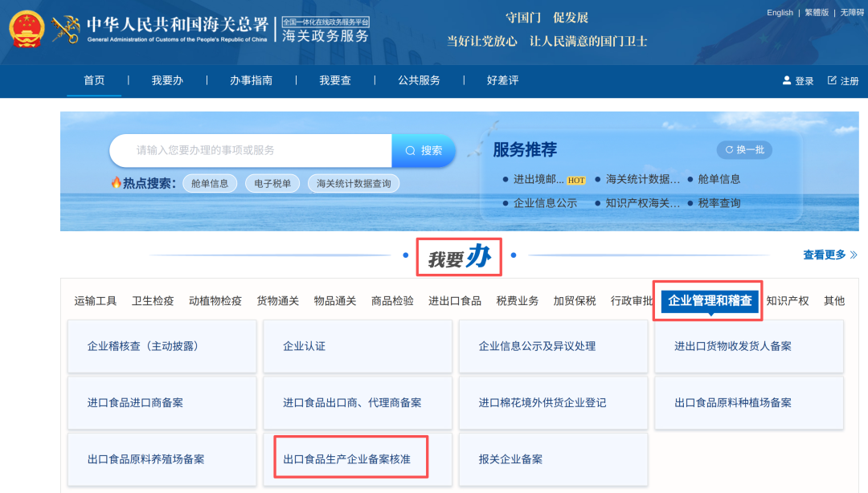
Task: Select the 企业管理和稽查 category tab
Action: pyautogui.click(x=710, y=300)
